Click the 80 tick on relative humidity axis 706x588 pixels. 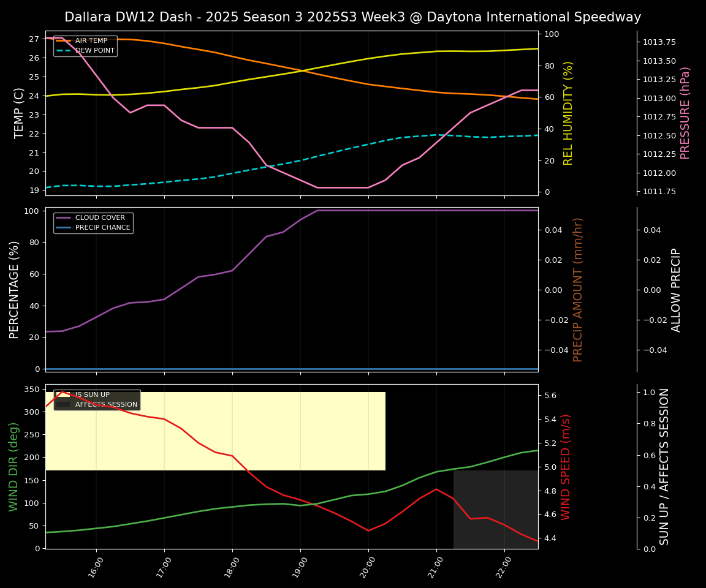pos(549,66)
